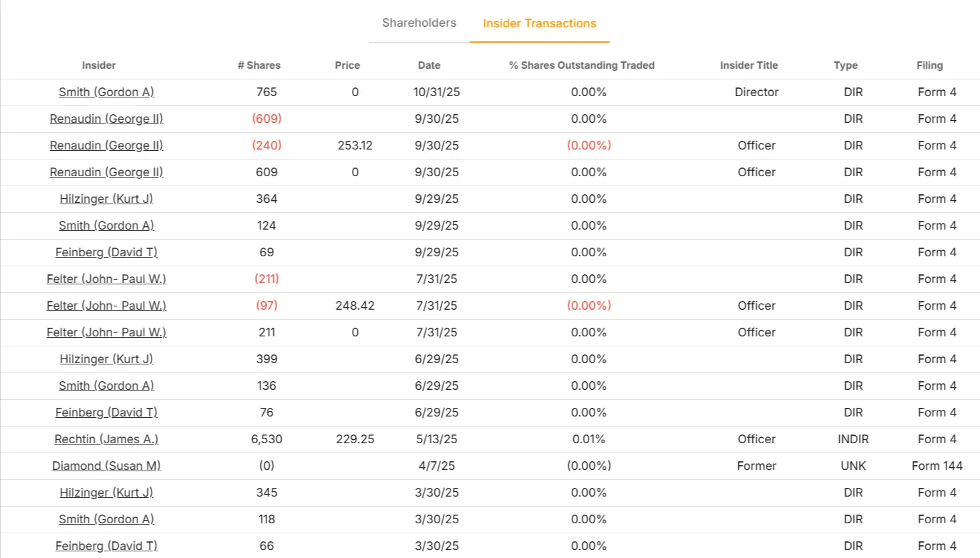Sort table by the Insider column

98,65
